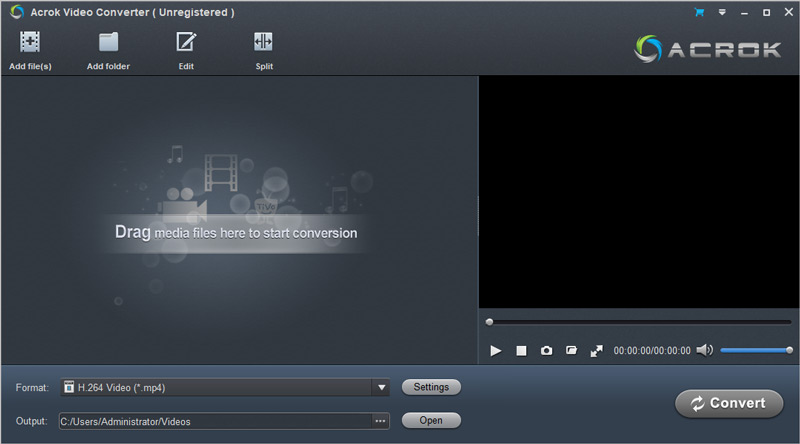
Task: Take a snapshot with the camera icon
Action: (547, 351)
